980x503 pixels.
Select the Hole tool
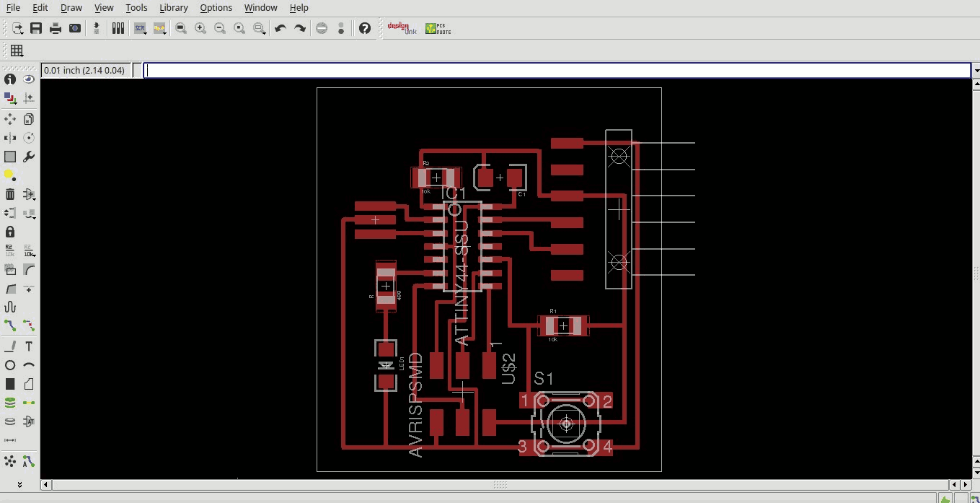click(x=10, y=421)
